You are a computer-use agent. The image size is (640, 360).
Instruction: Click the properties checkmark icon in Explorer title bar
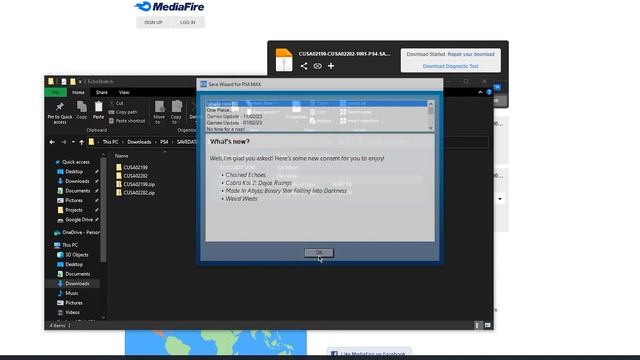point(64,82)
